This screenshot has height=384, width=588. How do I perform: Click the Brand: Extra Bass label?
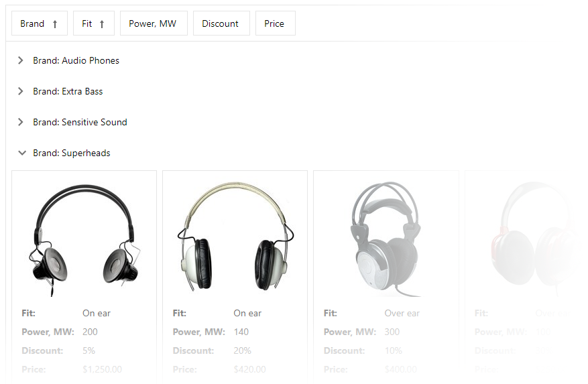pos(68,91)
